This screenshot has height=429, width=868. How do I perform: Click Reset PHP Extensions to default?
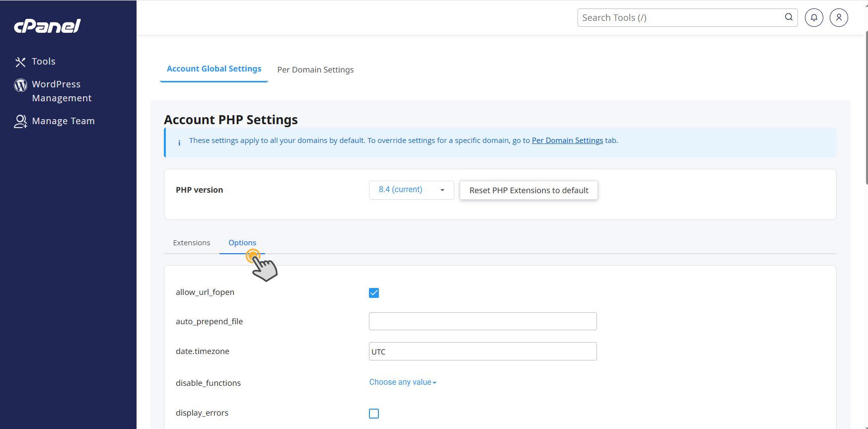point(529,190)
